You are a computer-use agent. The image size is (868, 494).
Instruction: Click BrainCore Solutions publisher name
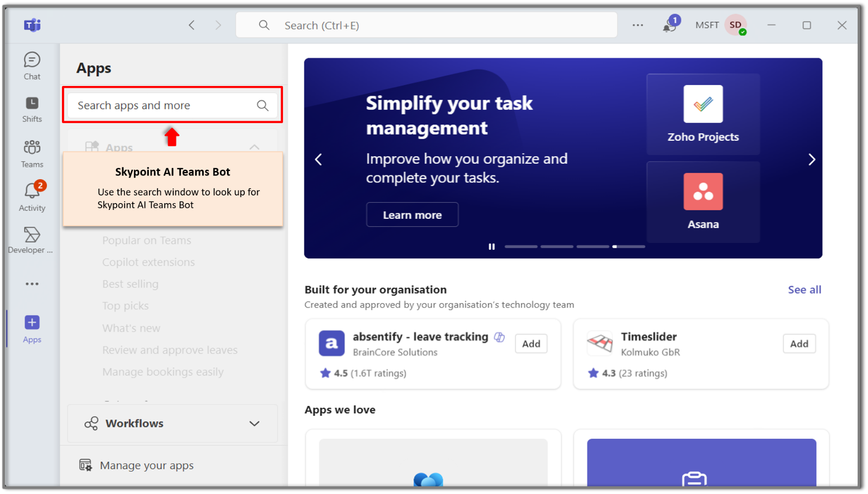point(395,352)
